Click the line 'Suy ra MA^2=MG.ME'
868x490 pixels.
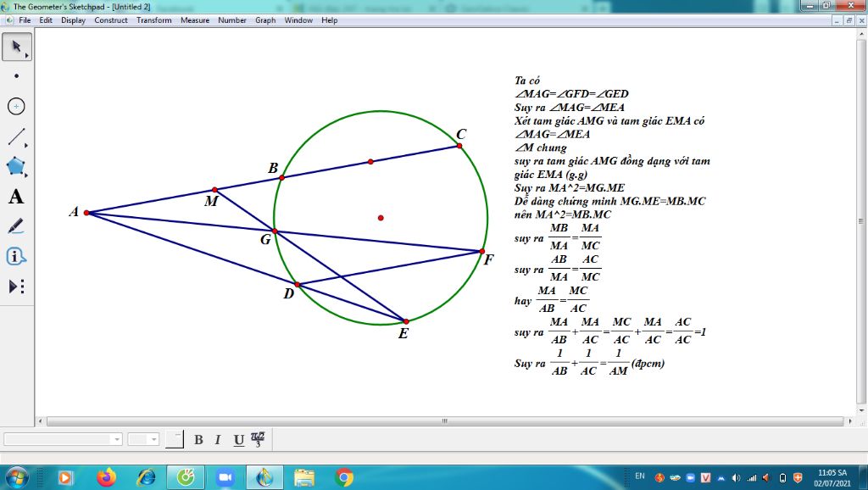569,187
